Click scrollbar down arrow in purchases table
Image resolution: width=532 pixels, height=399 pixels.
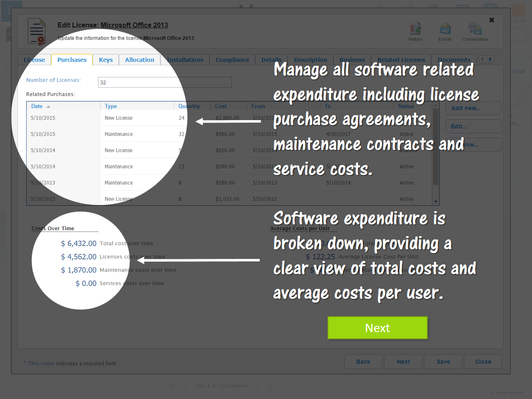(436, 202)
